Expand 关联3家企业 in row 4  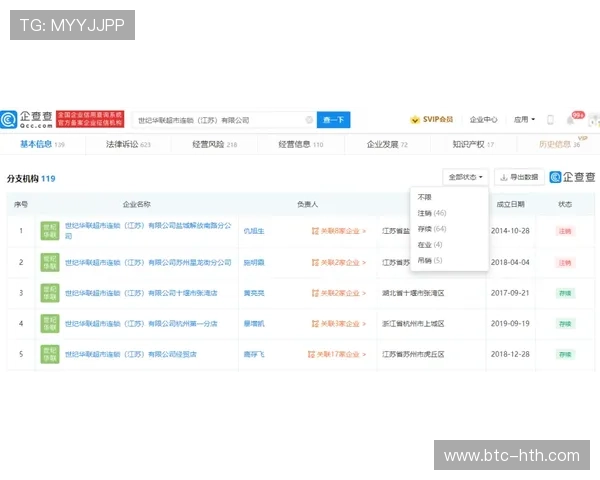(x=339, y=324)
